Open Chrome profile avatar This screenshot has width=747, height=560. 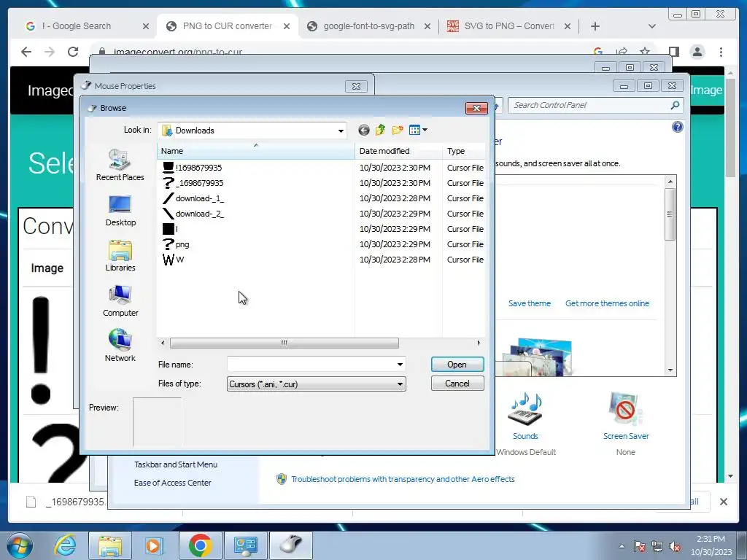(x=697, y=52)
